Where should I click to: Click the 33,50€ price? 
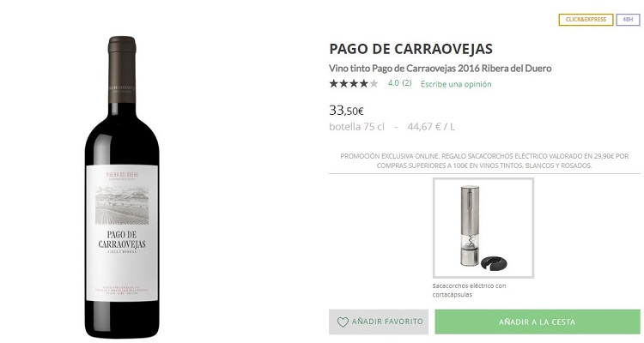coord(347,111)
